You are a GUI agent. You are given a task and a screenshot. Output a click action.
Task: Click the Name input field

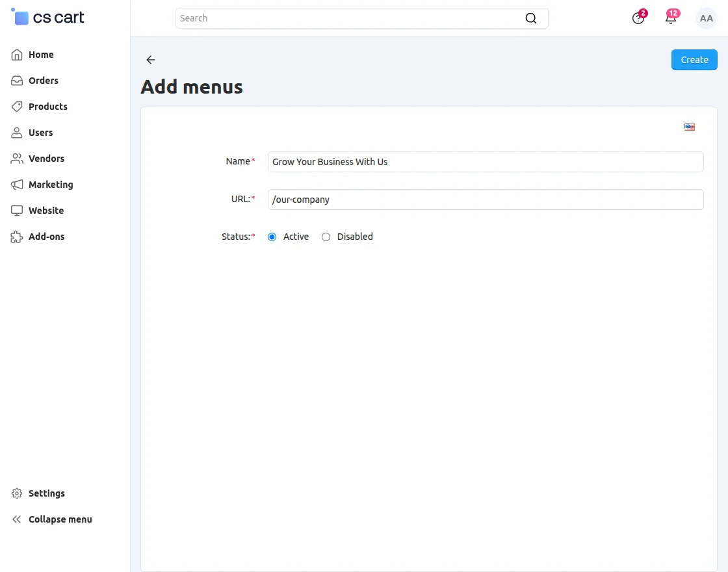pos(486,162)
